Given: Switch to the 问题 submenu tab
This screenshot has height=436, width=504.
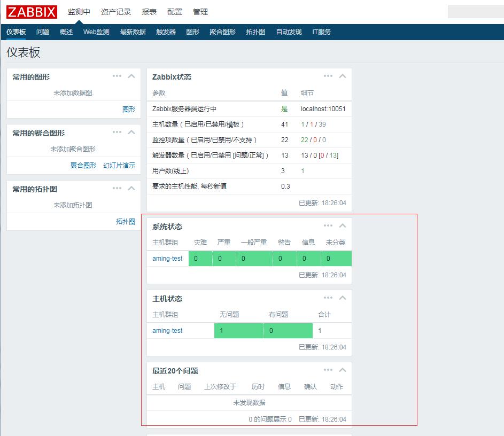Looking at the screenshot, I should click(x=43, y=32).
